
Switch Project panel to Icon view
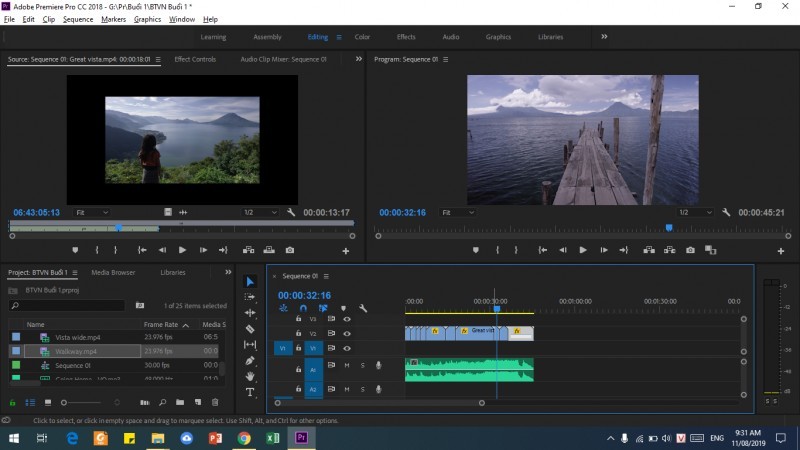pos(48,403)
